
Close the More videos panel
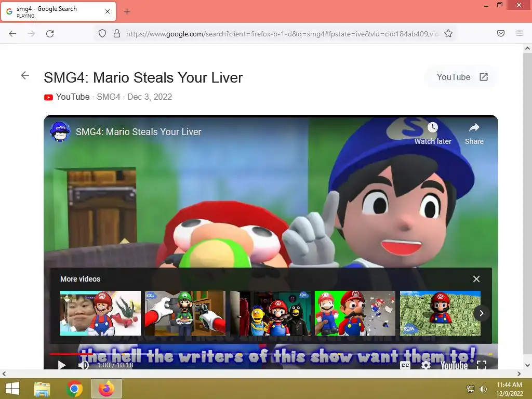[476, 279]
